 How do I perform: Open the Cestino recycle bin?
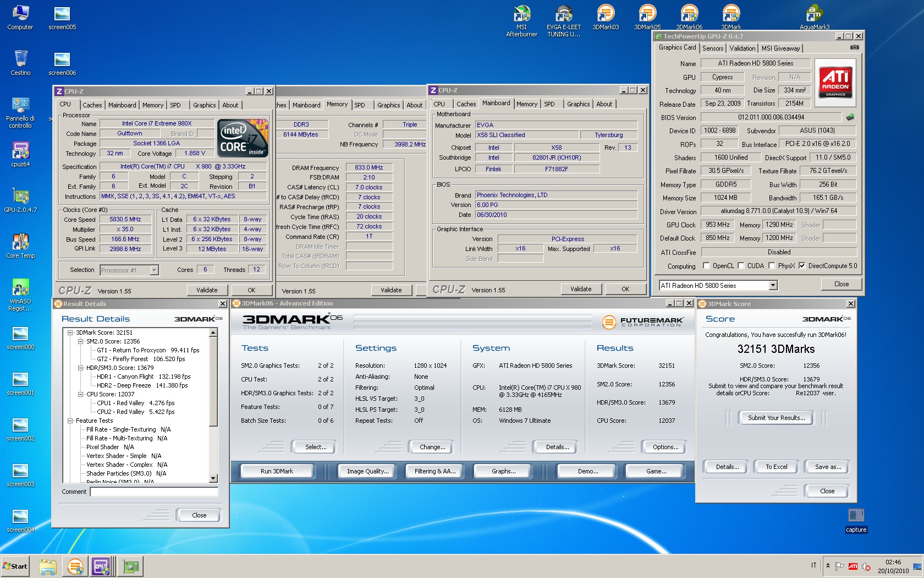tap(20, 63)
